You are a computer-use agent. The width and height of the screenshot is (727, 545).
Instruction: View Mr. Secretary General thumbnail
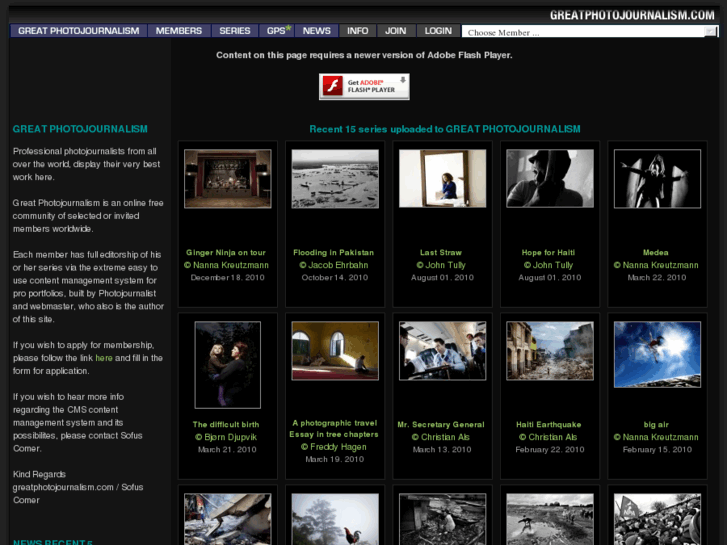pyautogui.click(x=441, y=351)
